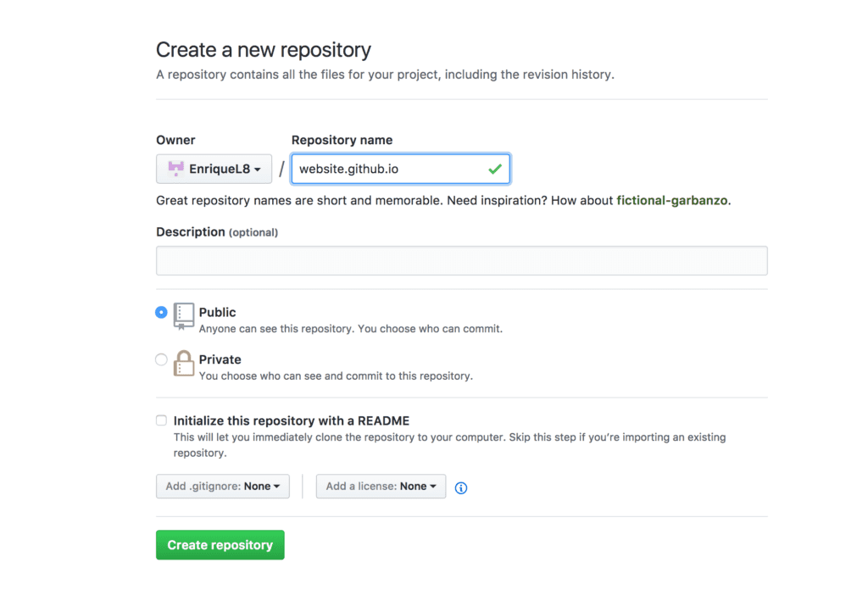Click the green checkmark in name field
Image resolution: width=868 pixels, height=590 pixels.
click(495, 169)
